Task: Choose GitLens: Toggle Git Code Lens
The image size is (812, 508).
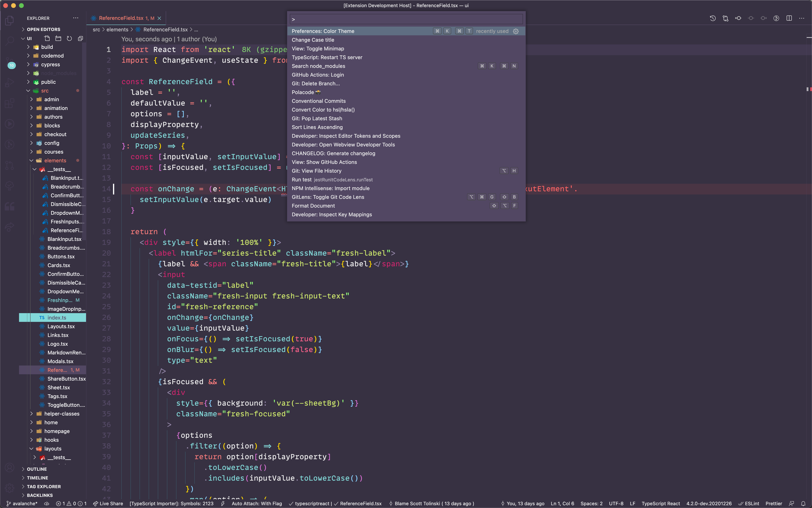Action: click(x=406, y=197)
